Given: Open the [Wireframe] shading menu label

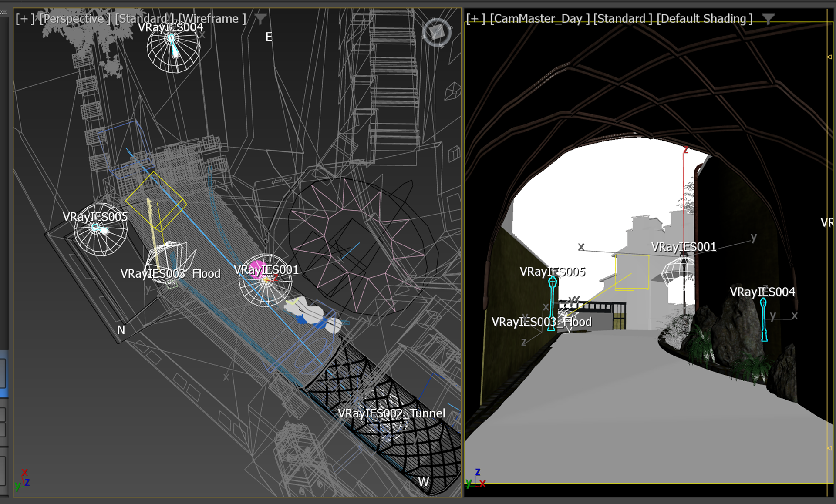Looking at the screenshot, I should tap(212, 19).
